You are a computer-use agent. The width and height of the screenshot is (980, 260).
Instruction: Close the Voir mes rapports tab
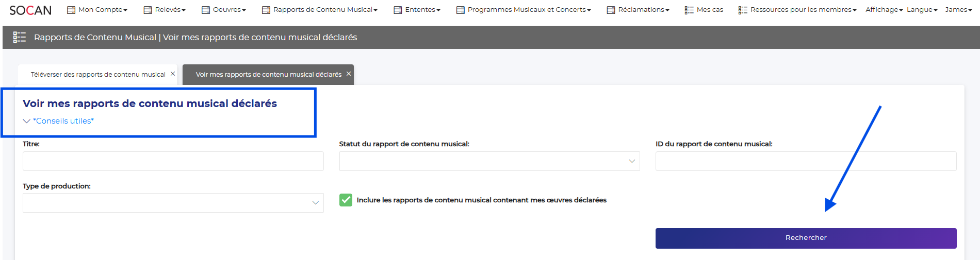point(349,74)
